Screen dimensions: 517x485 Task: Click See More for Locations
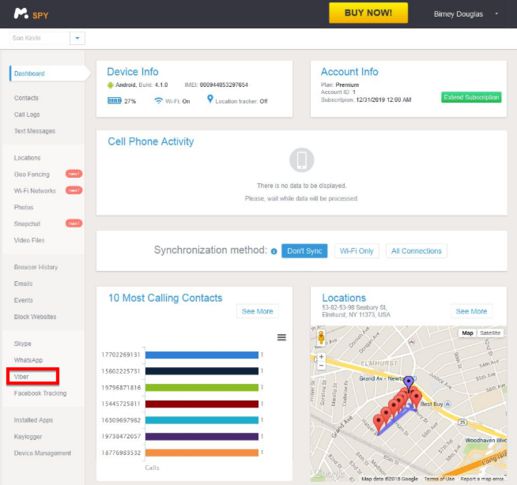(471, 311)
